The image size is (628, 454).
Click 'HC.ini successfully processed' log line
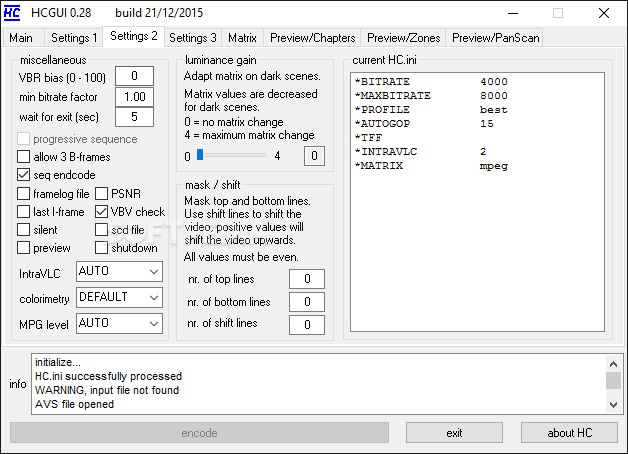(109, 376)
